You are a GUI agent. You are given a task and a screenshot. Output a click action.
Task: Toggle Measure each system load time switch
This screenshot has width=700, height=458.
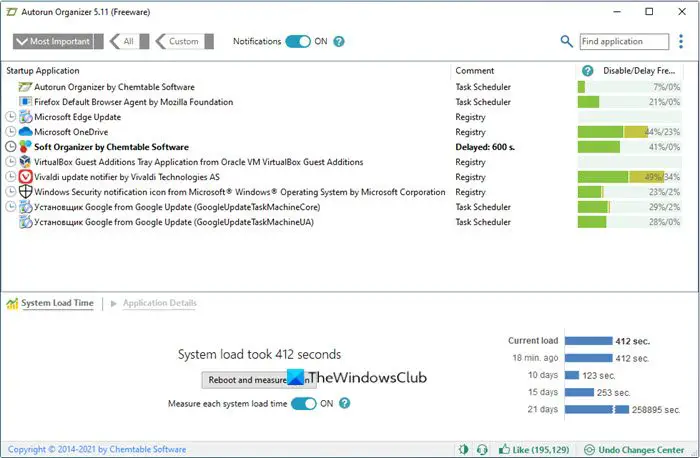click(304, 404)
